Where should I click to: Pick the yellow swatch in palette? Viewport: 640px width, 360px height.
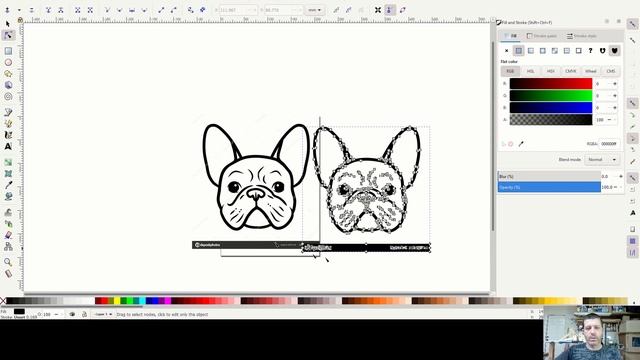click(117, 301)
